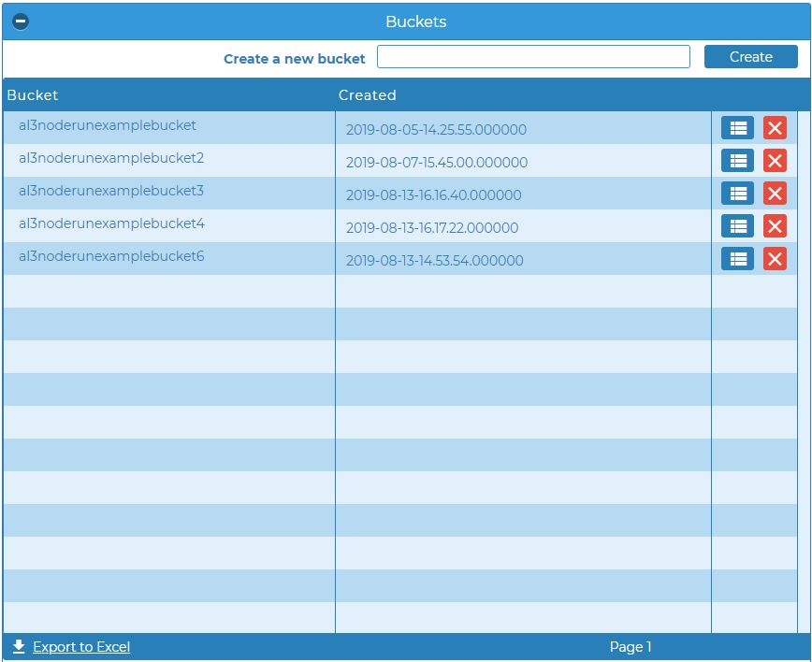Open contents of al3noderunexamplebucket2
Image resolution: width=812 pixels, height=662 pixels.
tap(738, 160)
